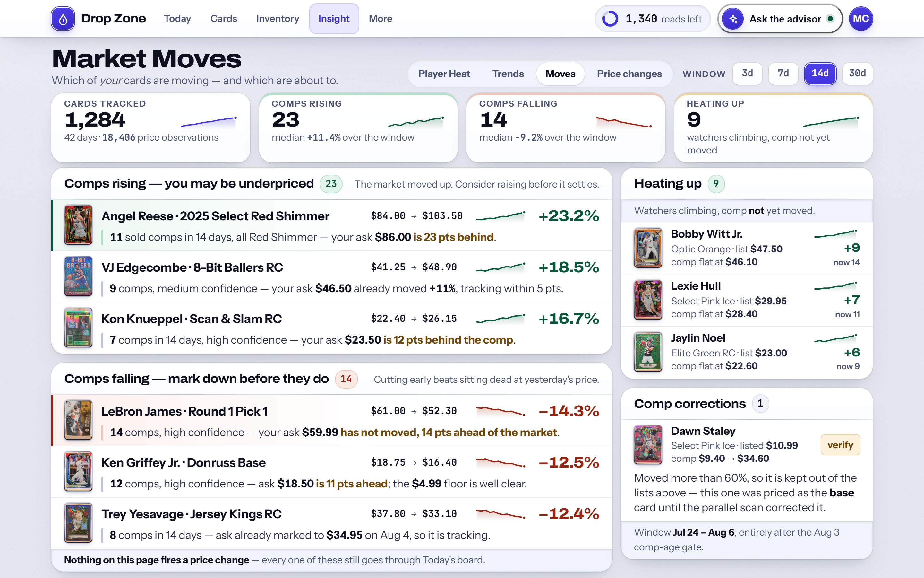
Task: Click the Dawn Staley card thumbnail
Action: coord(648,445)
